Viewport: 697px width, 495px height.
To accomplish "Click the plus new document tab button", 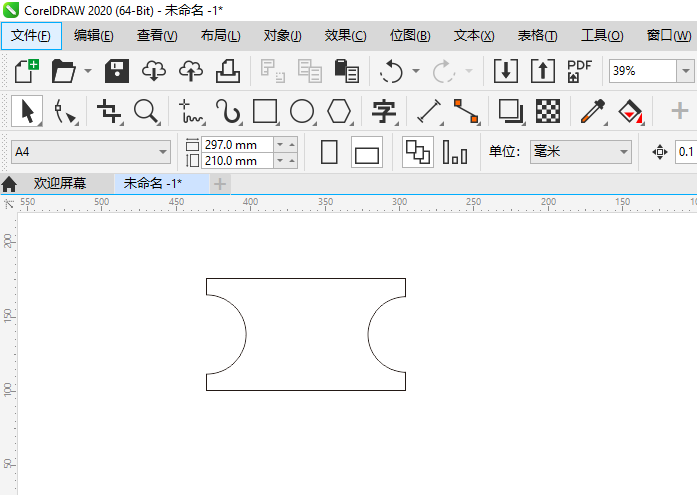I will pos(220,184).
